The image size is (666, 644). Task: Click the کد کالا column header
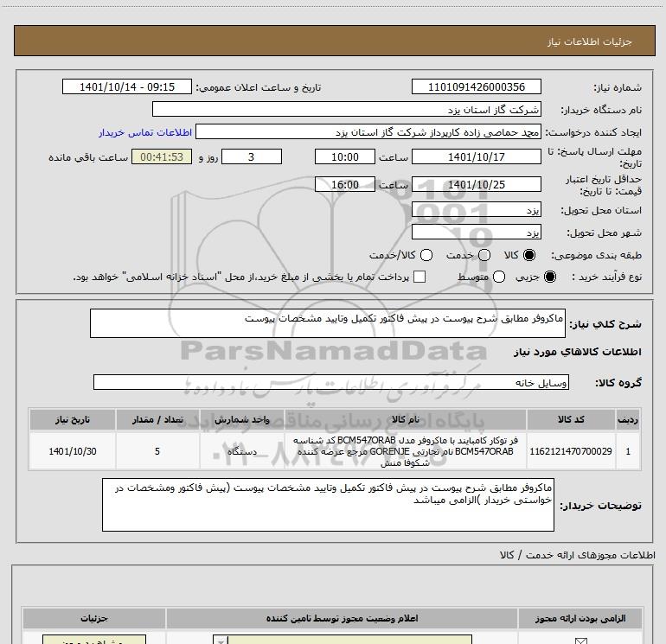571,419
